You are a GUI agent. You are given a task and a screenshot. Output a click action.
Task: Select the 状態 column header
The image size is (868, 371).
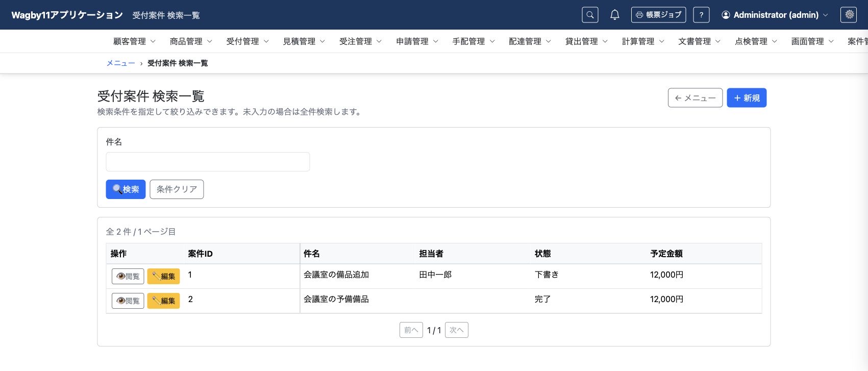589,254
